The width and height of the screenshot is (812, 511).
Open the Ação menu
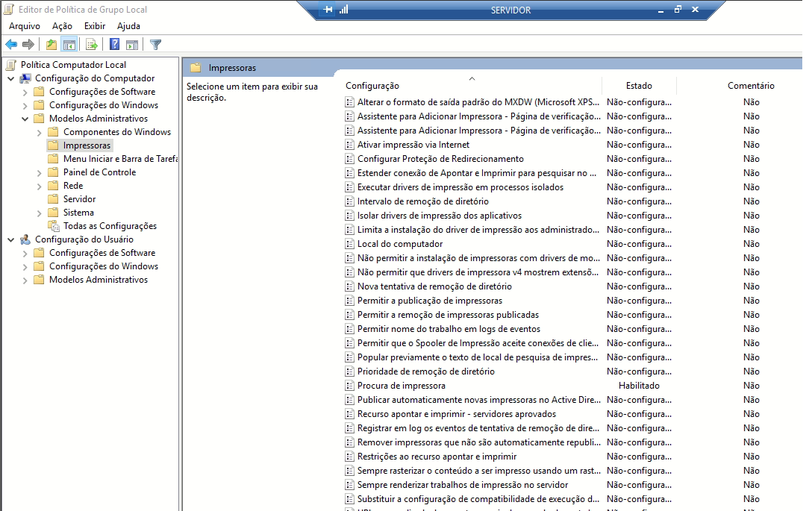point(62,26)
